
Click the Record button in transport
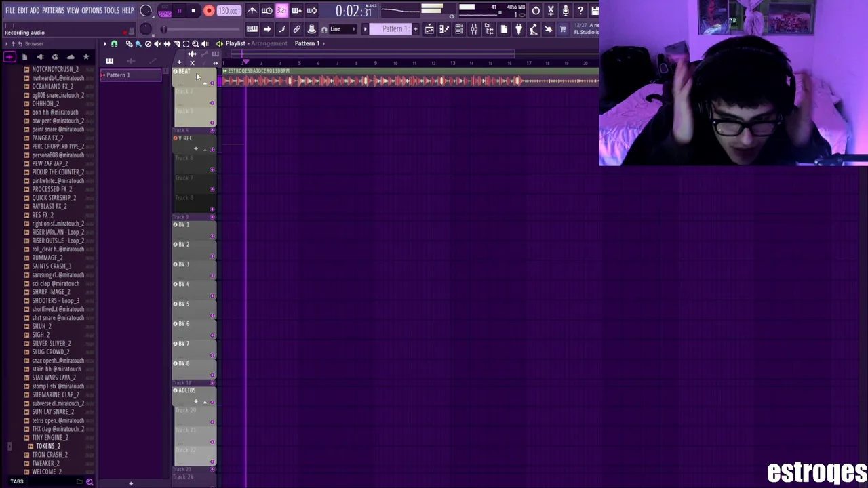tap(209, 11)
